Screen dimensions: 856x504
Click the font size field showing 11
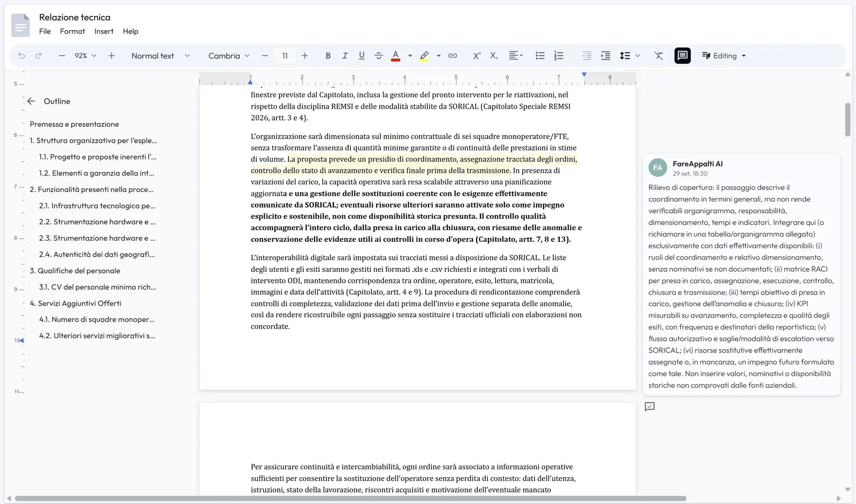(x=285, y=56)
